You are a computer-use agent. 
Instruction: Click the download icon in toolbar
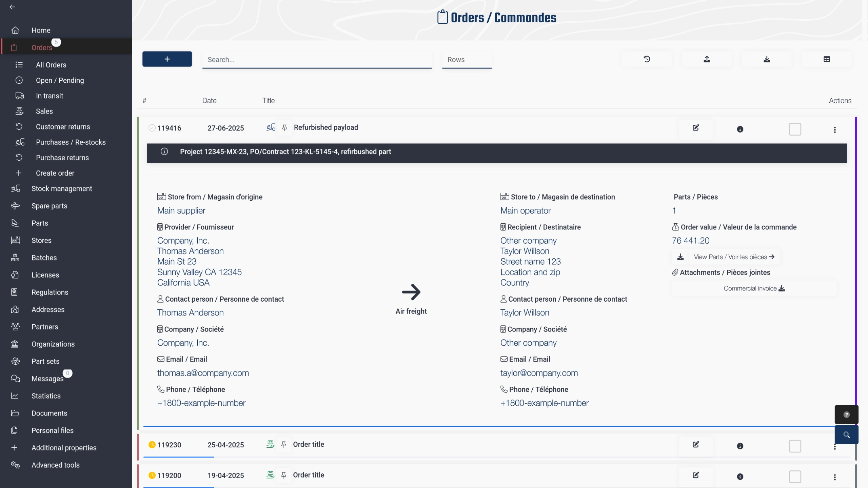[x=767, y=59]
